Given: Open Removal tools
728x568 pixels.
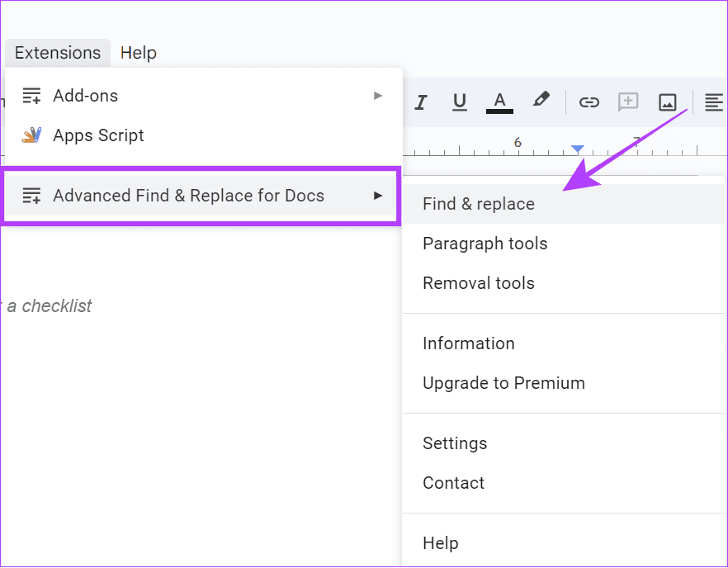Looking at the screenshot, I should 563,283.
